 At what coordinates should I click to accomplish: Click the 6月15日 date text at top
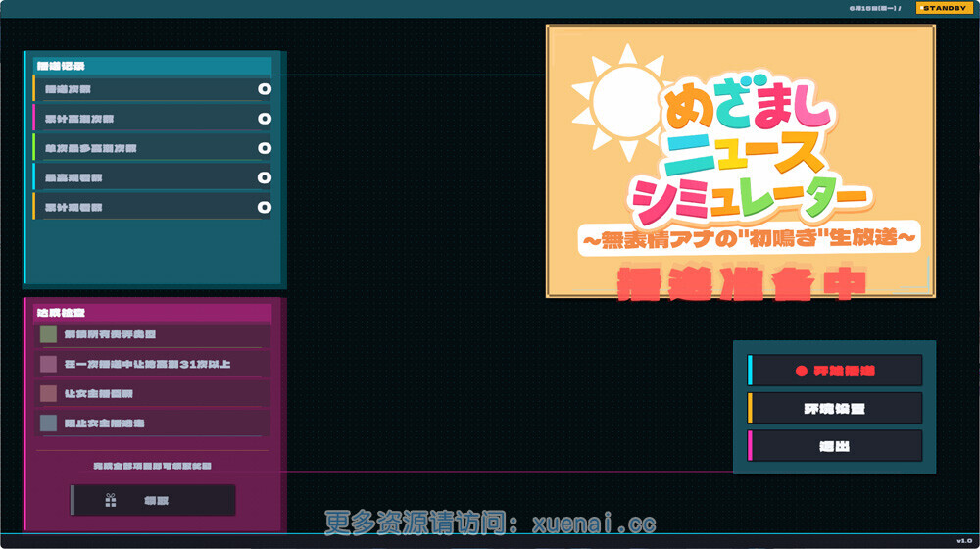click(874, 8)
